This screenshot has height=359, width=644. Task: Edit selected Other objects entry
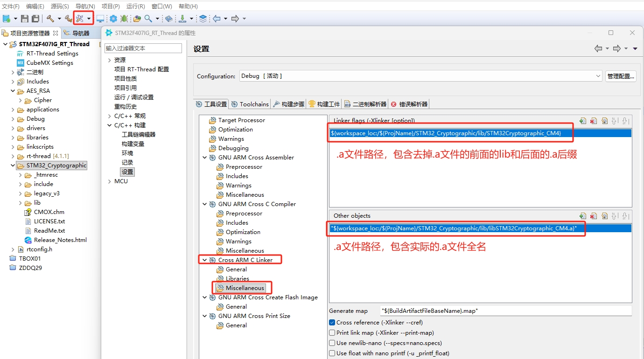point(604,216)
